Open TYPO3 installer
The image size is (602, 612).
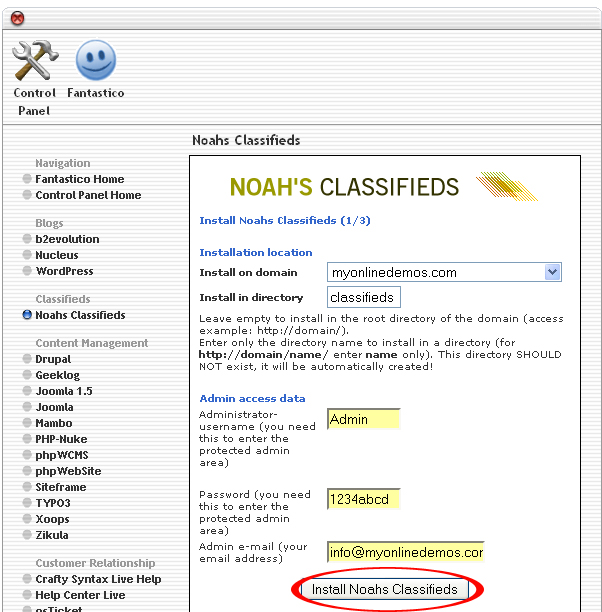pyautogui.click(x=53, y=503)
